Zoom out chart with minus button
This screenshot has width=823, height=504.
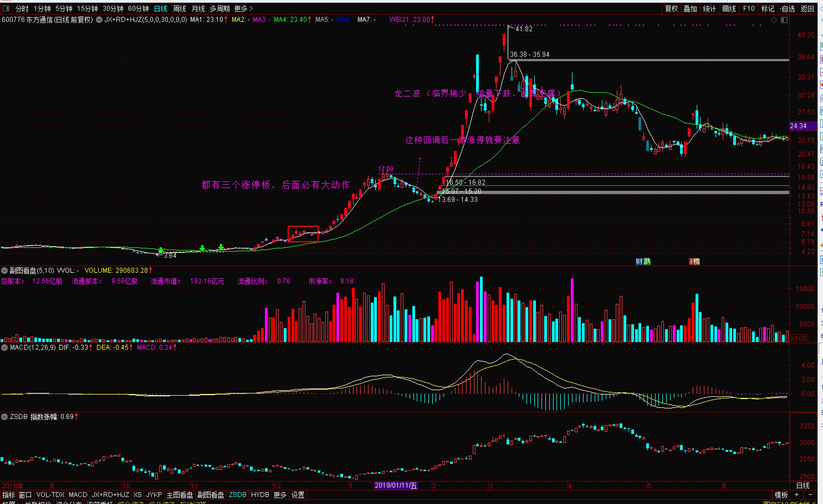810,495
